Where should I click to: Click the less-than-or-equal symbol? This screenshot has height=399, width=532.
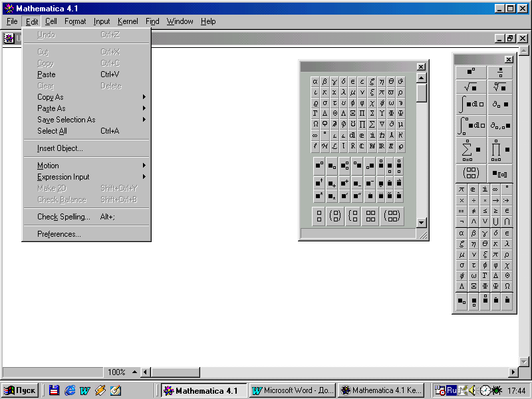485,211
